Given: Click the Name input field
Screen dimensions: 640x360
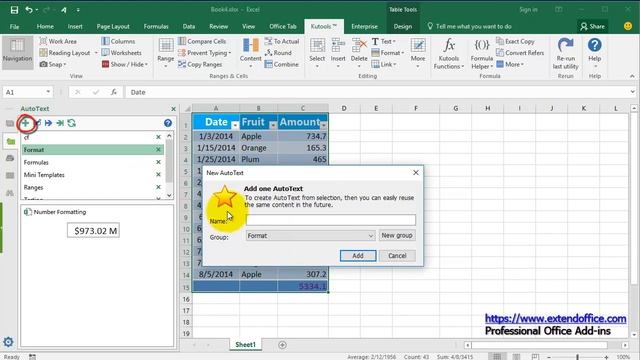Looking at the screenshot, I should coord(331,220).
